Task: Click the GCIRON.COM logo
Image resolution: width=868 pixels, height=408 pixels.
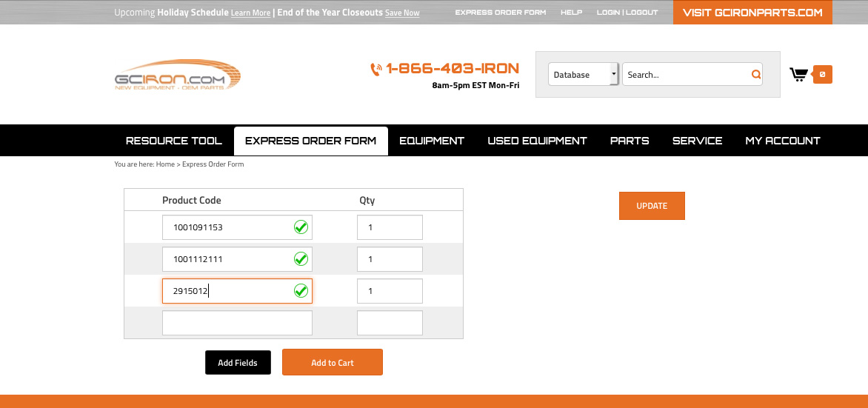Action: point(178,75)
